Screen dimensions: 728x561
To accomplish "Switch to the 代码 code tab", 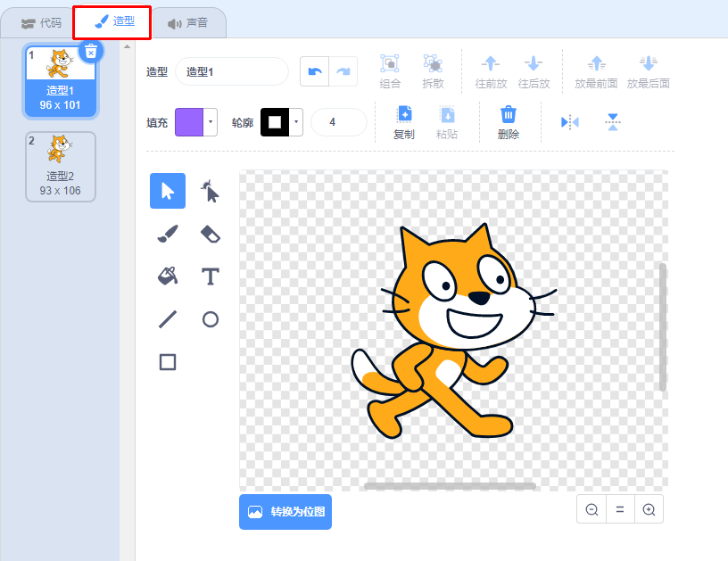I will pos(41,22).
